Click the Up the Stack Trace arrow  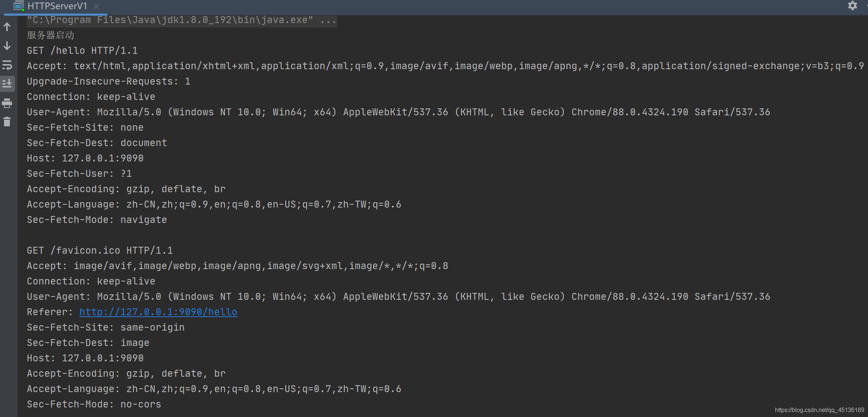7,26
